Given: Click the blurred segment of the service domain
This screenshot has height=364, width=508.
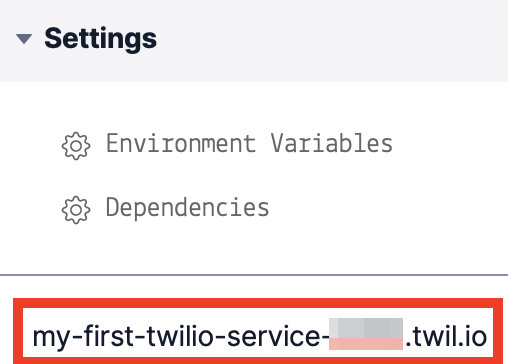Looking at the screenshot, I should pyautogui.click(x=366, y=334).
